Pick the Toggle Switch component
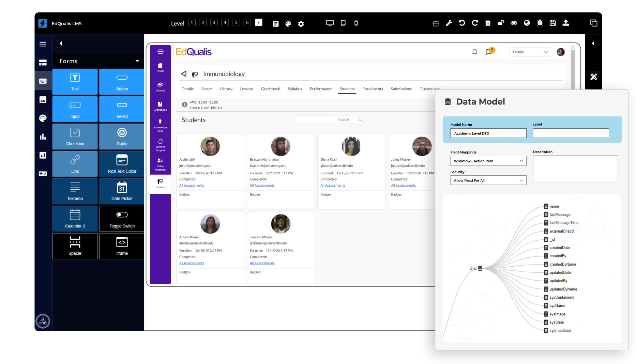 [x=122, y=219]
